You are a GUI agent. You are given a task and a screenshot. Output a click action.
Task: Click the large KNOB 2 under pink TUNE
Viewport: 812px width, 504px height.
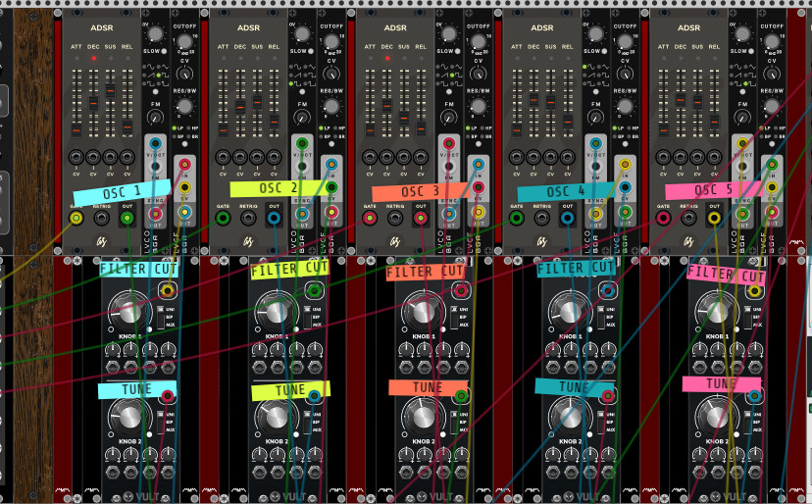(x=717, y=416)
